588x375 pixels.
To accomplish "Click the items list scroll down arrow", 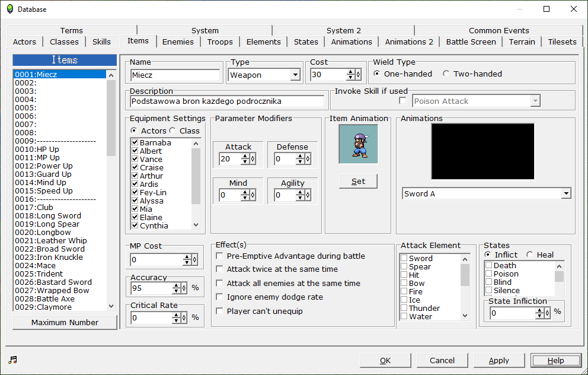I will point(111,306).
